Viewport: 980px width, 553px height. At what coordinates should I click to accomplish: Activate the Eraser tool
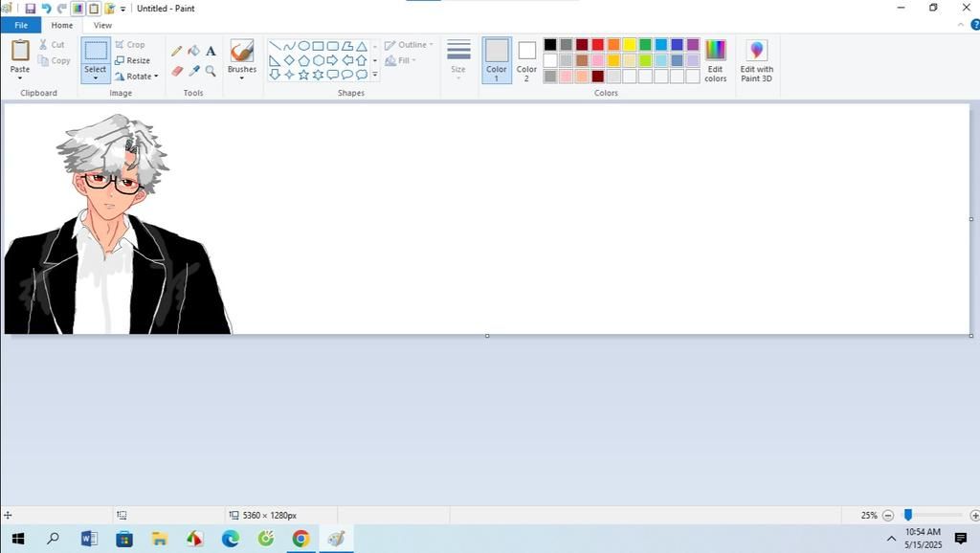tap(177, 71)
